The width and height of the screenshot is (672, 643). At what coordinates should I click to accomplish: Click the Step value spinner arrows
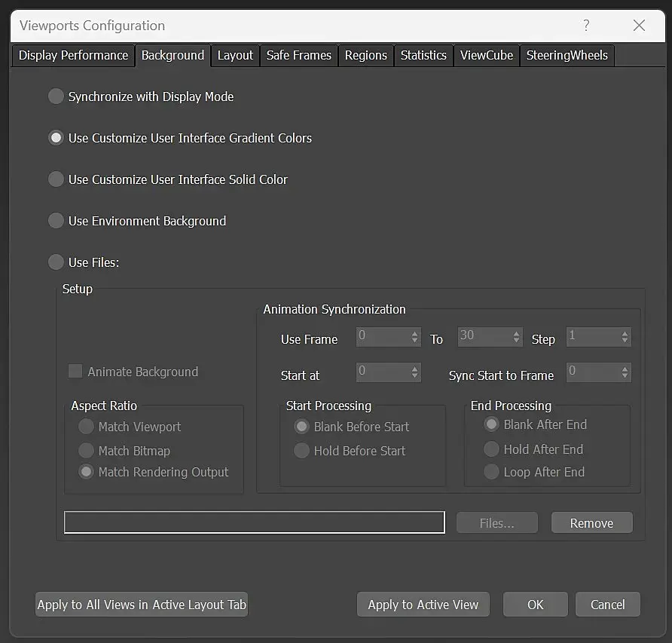click(x=625, y=337)
